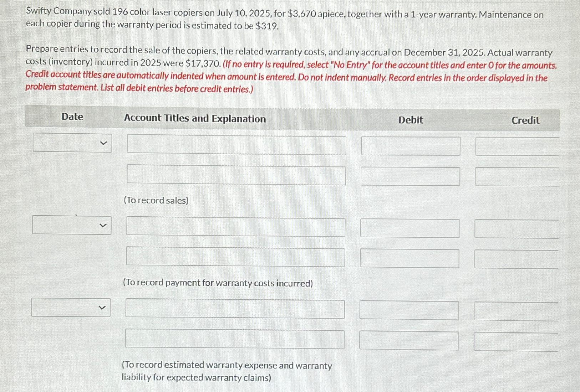Click the Credit column header
This screenshot has height=392, width=580.
525,120
